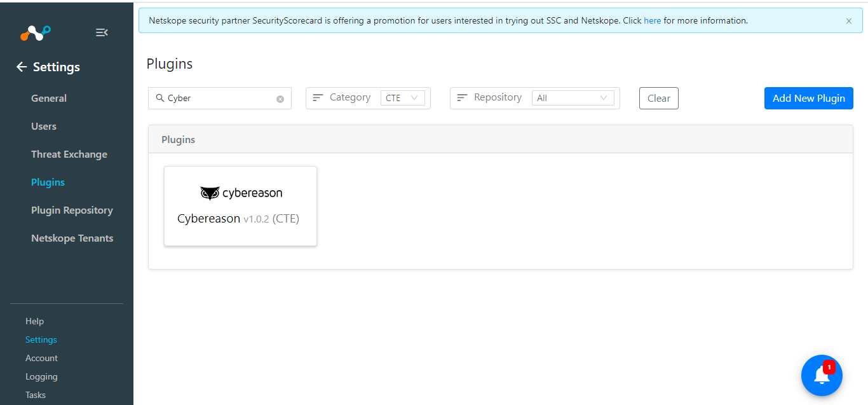Click the Netskope logo icon

pos(35,32)
